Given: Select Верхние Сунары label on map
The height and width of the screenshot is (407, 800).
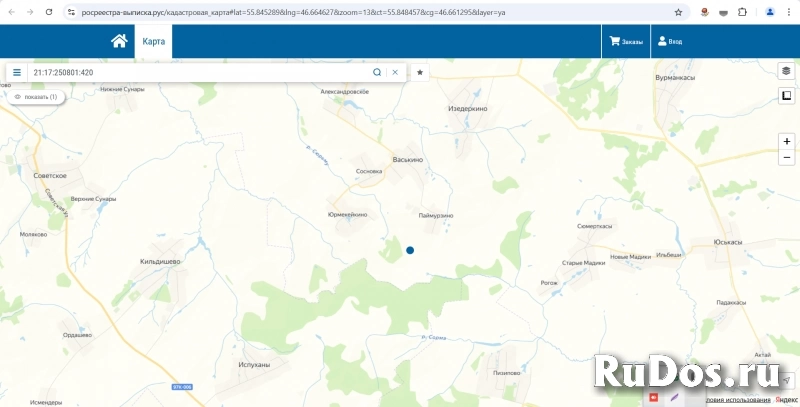Looking at the screenshot, I should (x=93, y=199).
